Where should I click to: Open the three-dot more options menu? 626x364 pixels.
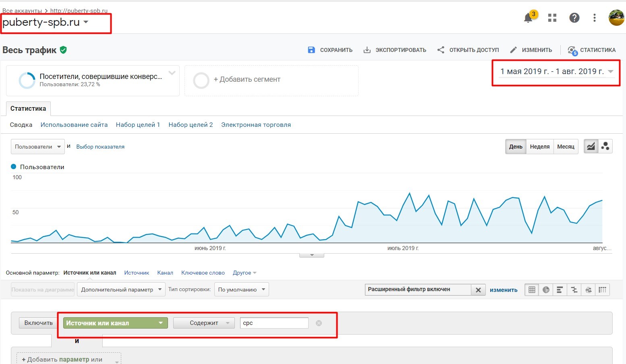(595, 18)
